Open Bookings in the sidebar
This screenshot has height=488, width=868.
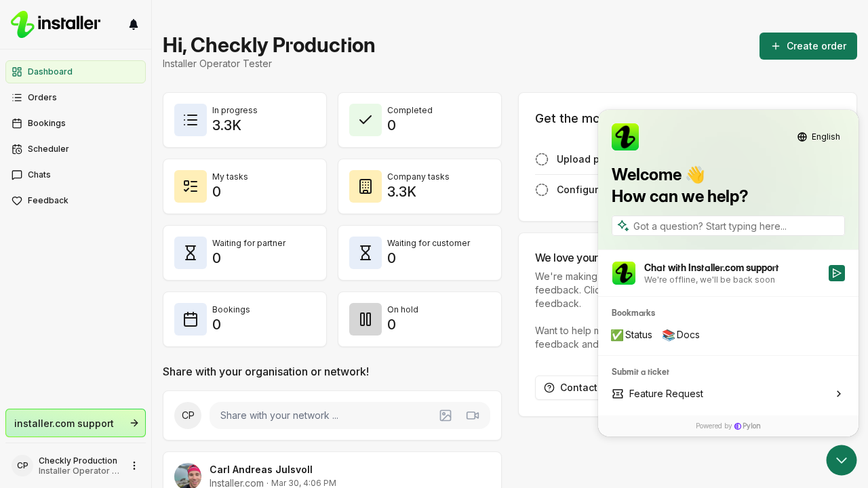pos(75,123)
